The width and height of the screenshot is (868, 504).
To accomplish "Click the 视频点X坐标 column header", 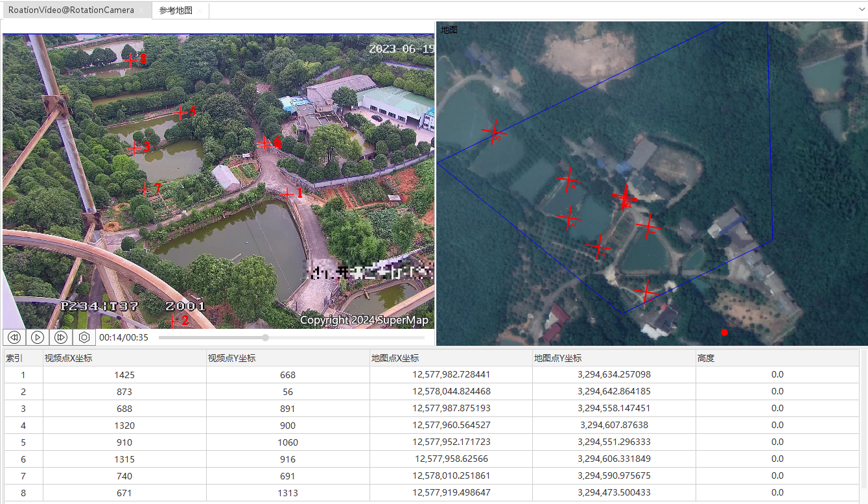I will tap(123, 358).
